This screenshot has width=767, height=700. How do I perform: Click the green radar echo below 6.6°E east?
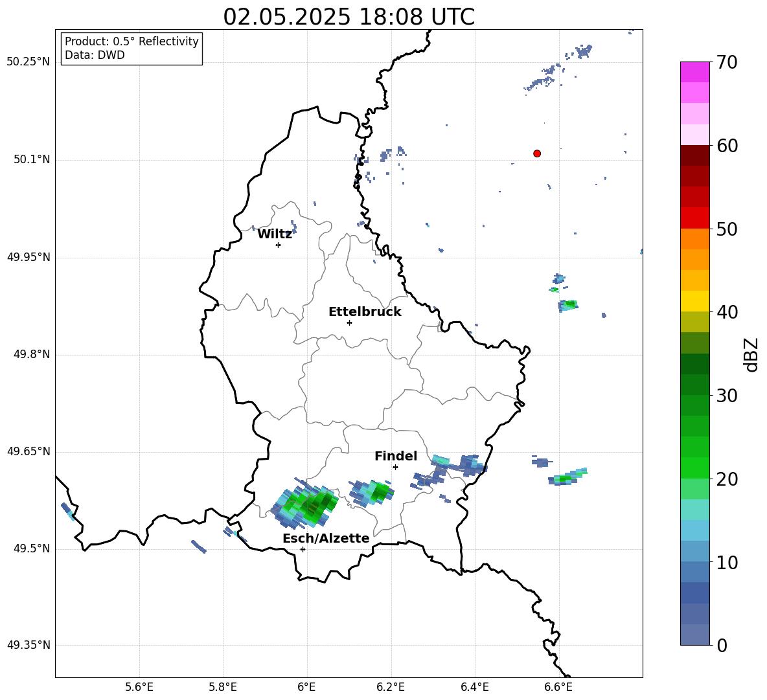(x=567, y=477)
